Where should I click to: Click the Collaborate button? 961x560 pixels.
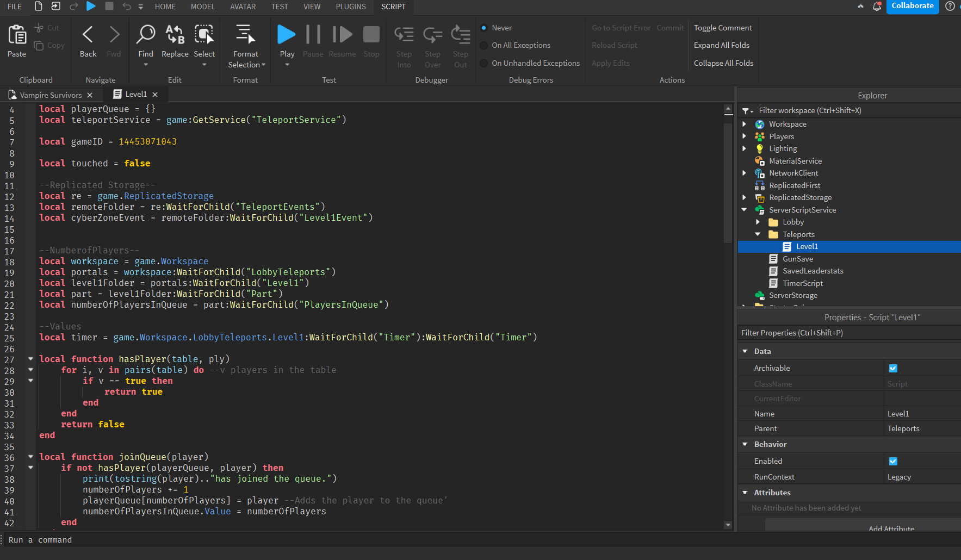[x=912, y=6]
